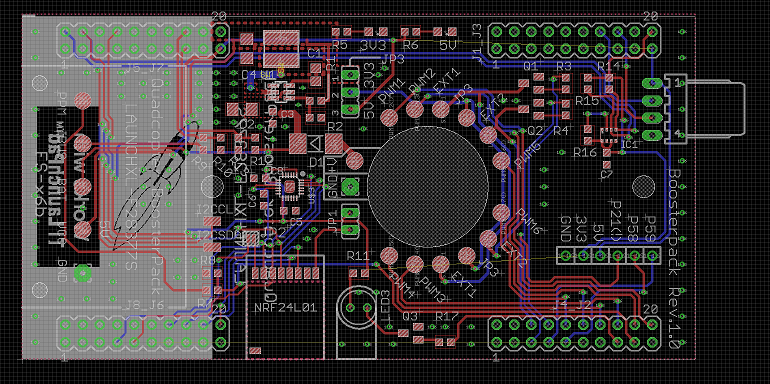Select the PWM1 pad label
Image resolution: width=770 pixels, height=384 pixels.
pyautogui.click(x=391, y=90)
